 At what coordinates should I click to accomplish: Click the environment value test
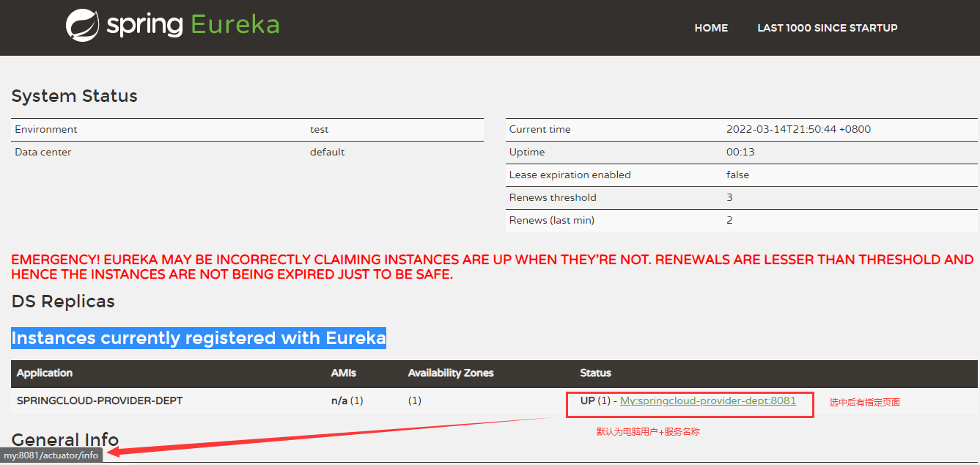[319, 129]
